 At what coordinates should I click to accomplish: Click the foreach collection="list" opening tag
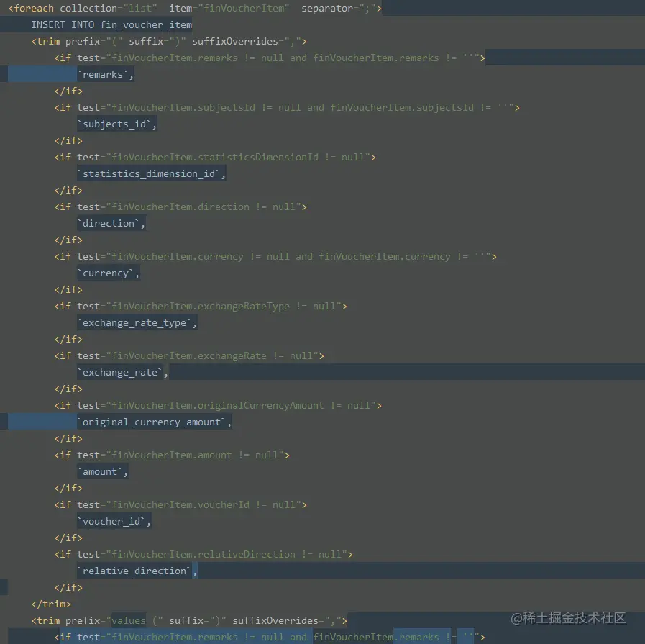tap(195, 8)
